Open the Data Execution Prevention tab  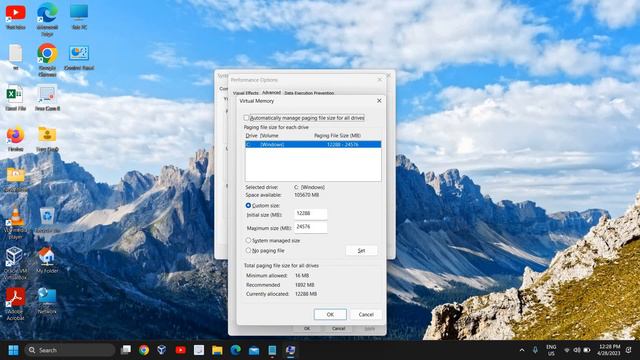(x=309, y=93)
